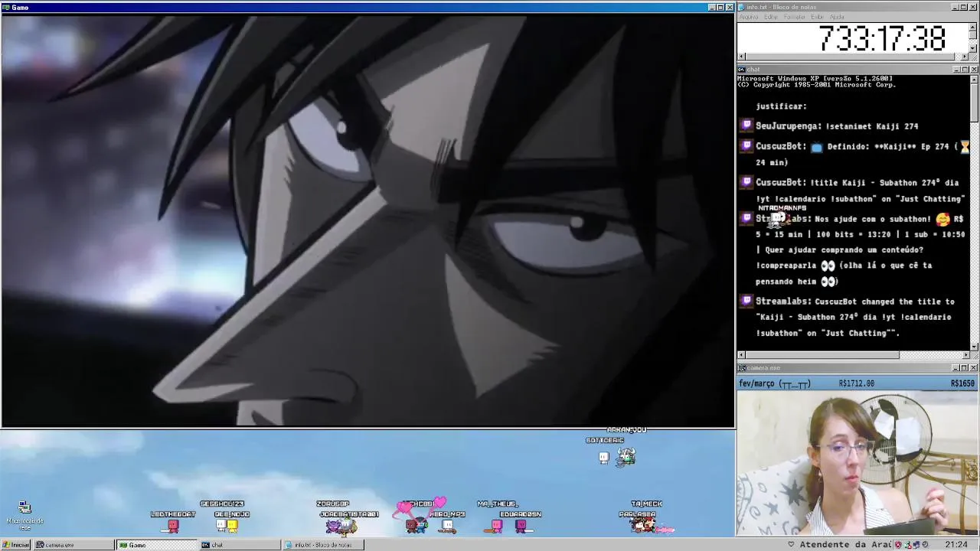Open the Editar menu in Bloco de notas
Viewport: 980px width, 551px height.
click(770, 17)
